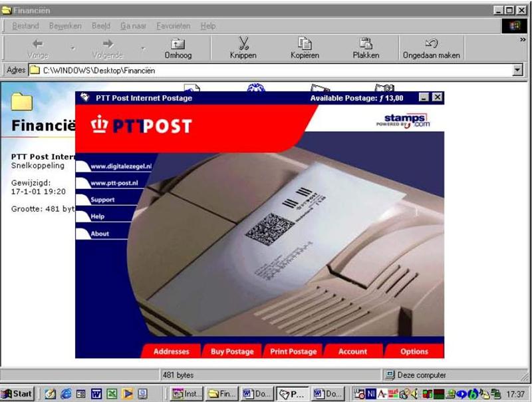Click the Gewijzigd date 17-1-01 19:20
Image resolution: width=532 pixels, height=402 pixels.
tap(39, 192)
